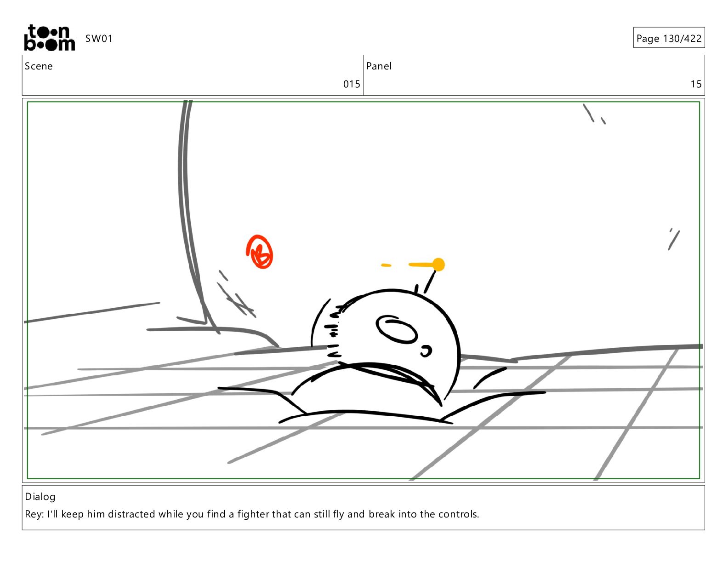Viewport: 728px width, 563px height.
Task: Click the orange blaster bolt dot
Action: click(438, 265)
